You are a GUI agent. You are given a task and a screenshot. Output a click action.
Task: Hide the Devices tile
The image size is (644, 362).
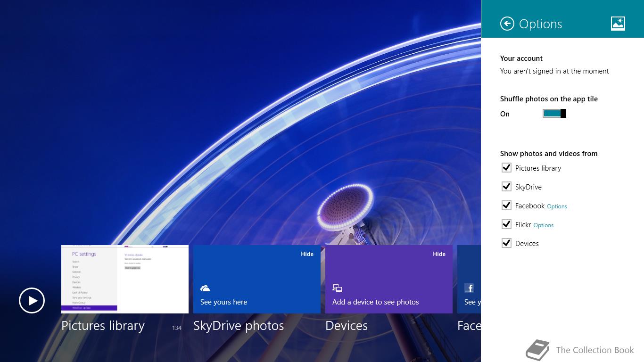(439, 254)
